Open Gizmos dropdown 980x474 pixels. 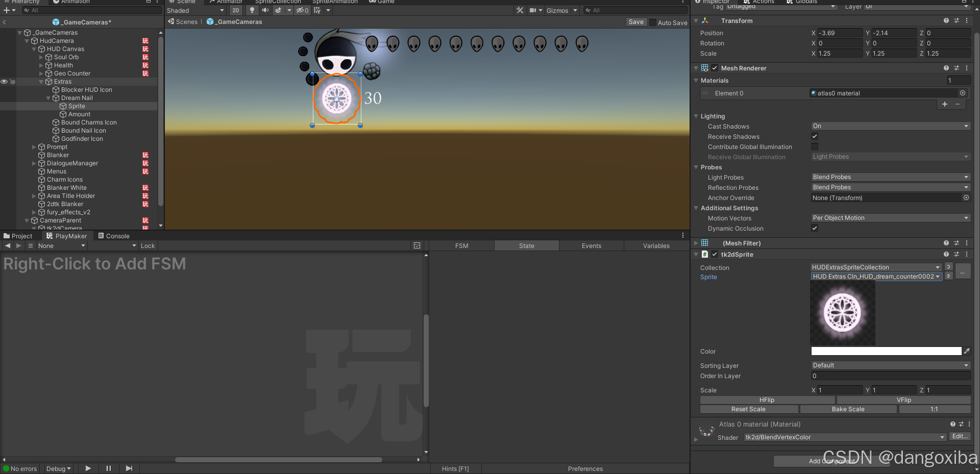561,10
